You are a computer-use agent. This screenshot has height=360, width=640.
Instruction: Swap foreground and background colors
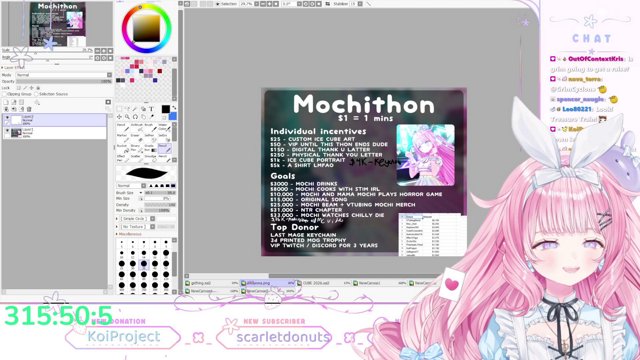[174, 108]
